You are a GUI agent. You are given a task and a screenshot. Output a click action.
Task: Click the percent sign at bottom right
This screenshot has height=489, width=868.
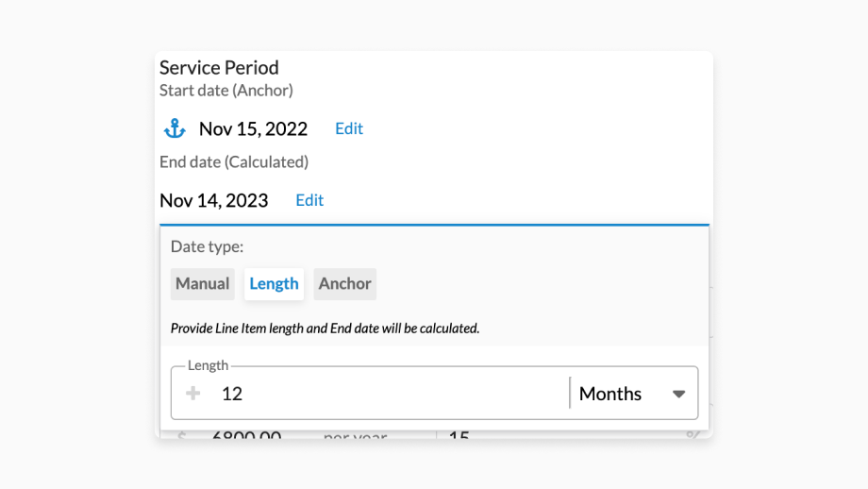[x=693, y=436]
